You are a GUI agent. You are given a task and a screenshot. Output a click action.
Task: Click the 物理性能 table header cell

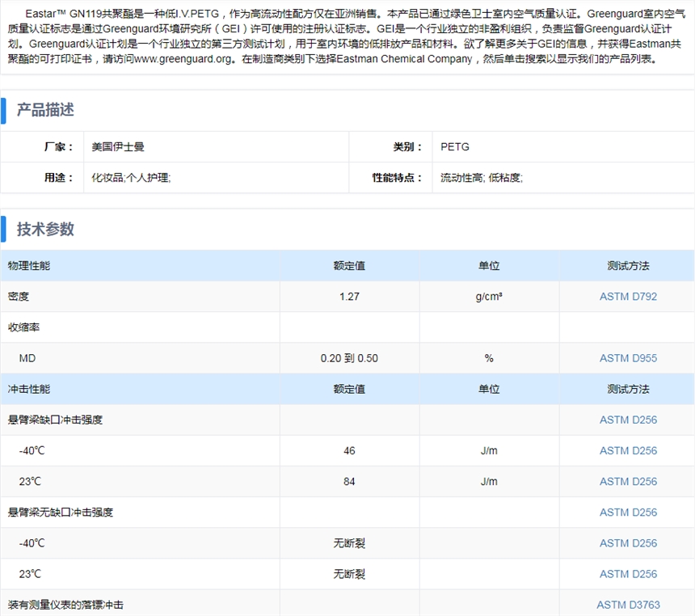[x=29, y=266]
